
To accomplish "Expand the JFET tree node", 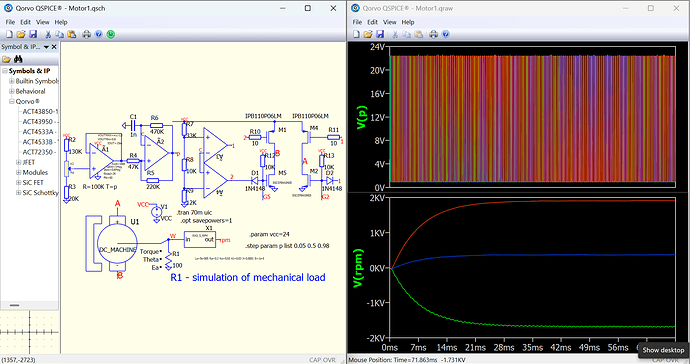I will tap(18, 162).
